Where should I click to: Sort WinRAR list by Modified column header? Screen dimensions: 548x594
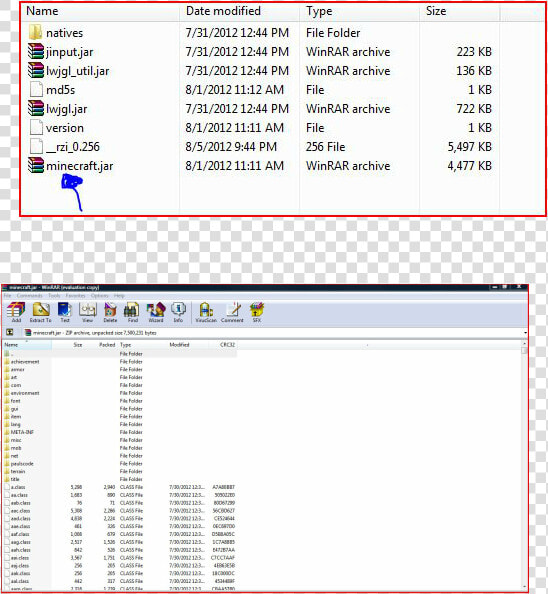187,345
